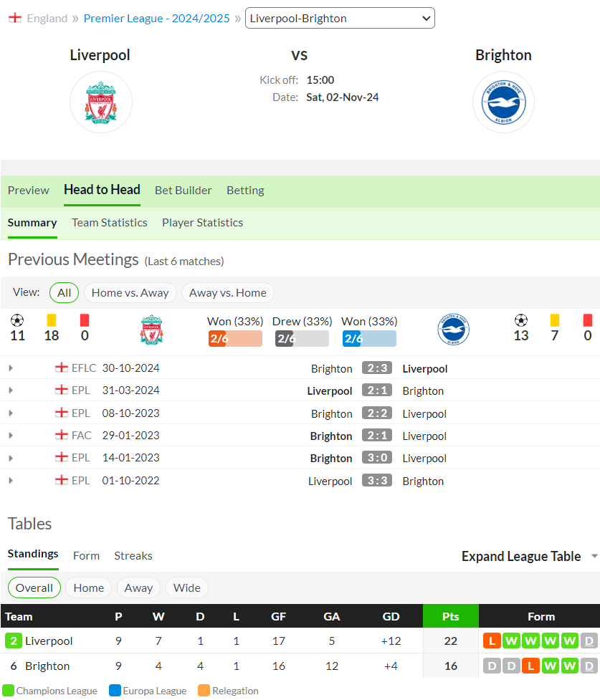Open the Bet Builder tab
The height and width of the screenshot is (700, 600).
tap(184, 191)
